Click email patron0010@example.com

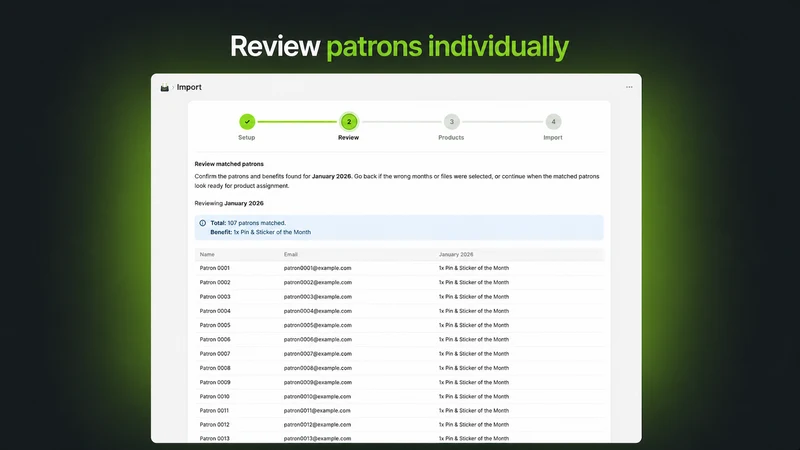pos(317,396)
